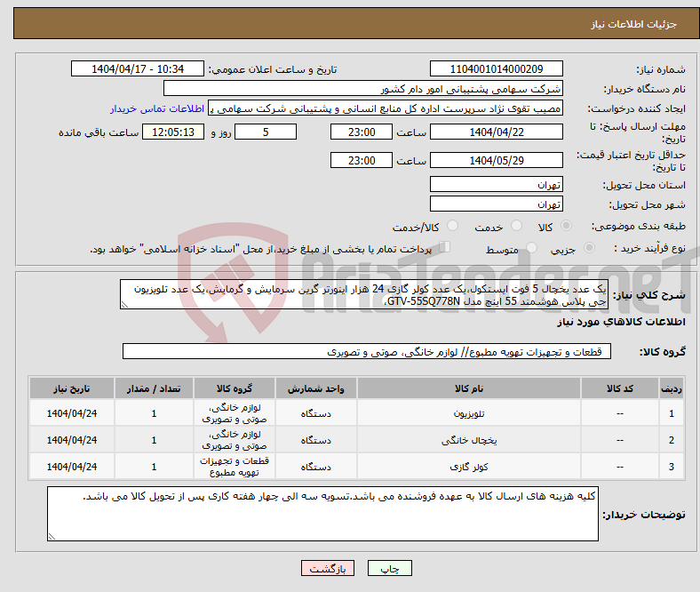Select the جزیی purchase type radio
Screen dimensions: 700x592
[589, 248]
